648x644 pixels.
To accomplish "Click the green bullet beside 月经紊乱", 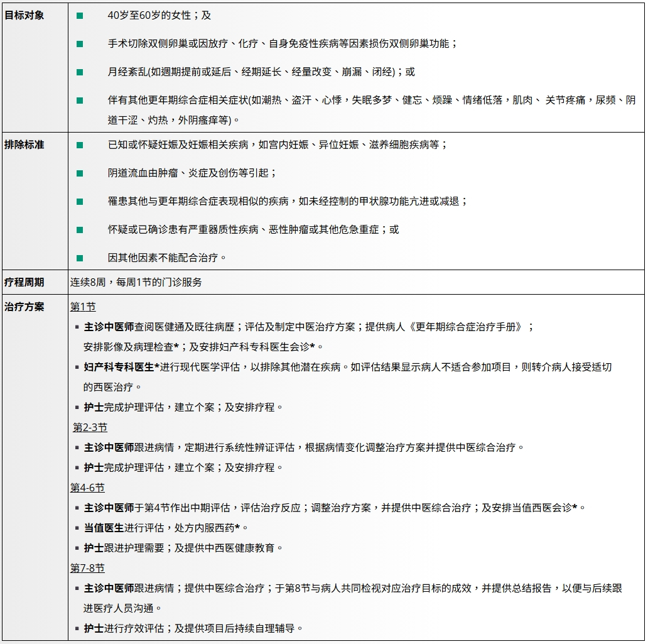I will click(80, 72).
